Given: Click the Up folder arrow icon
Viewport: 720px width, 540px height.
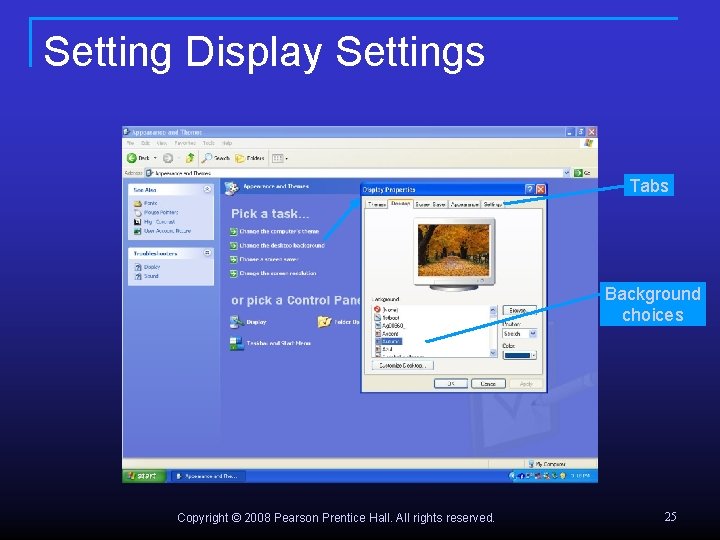Looking at the screenshot, I should 190,158.
